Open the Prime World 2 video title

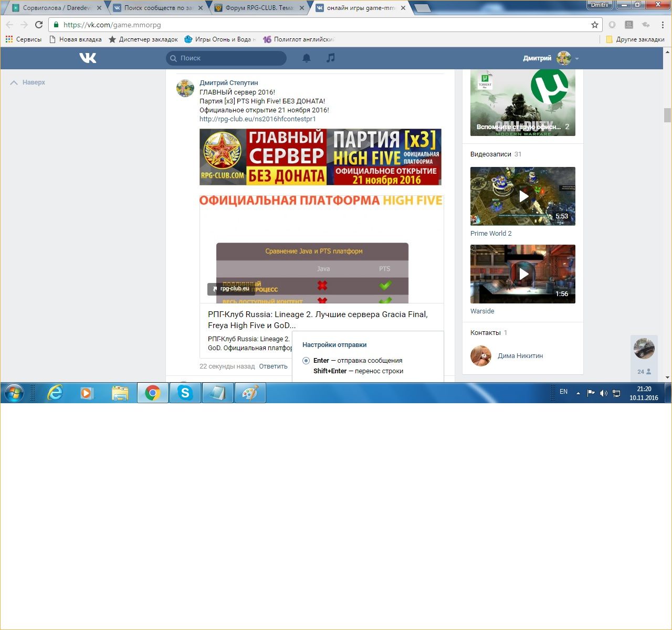click(491, 234)
